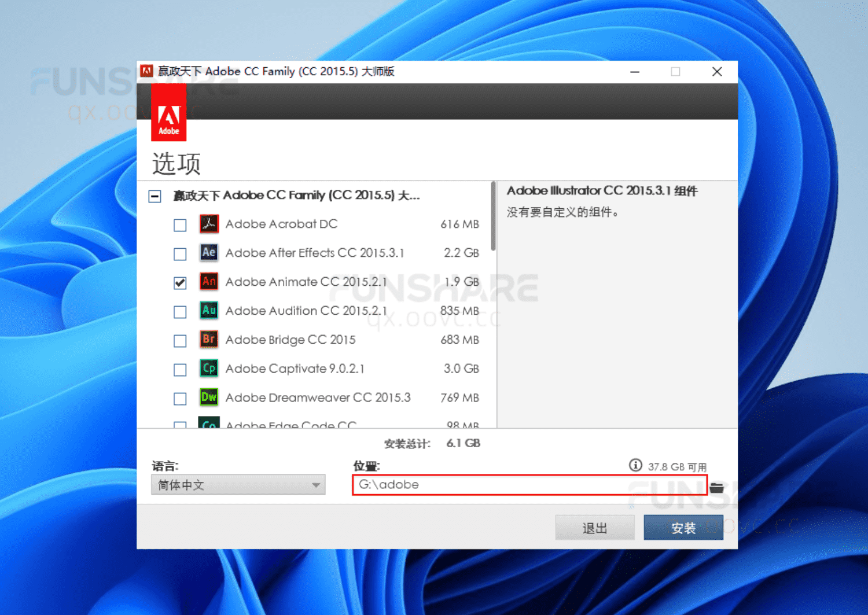
Task: Click the product list vertical scrollbar
Action: [x=493, y=216]
